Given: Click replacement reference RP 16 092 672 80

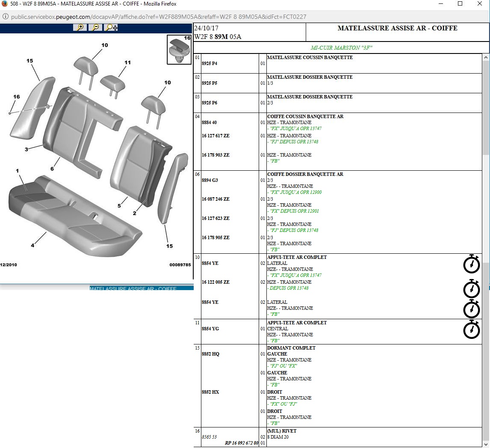Looking at the screenshot, I should coord(242,443).
